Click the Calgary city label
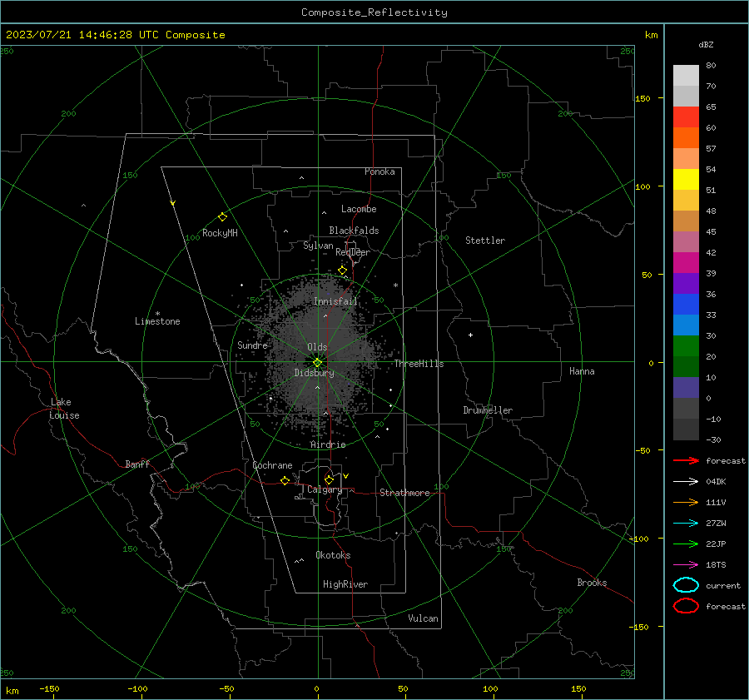 pyautogui.click(x=325, y=489)
